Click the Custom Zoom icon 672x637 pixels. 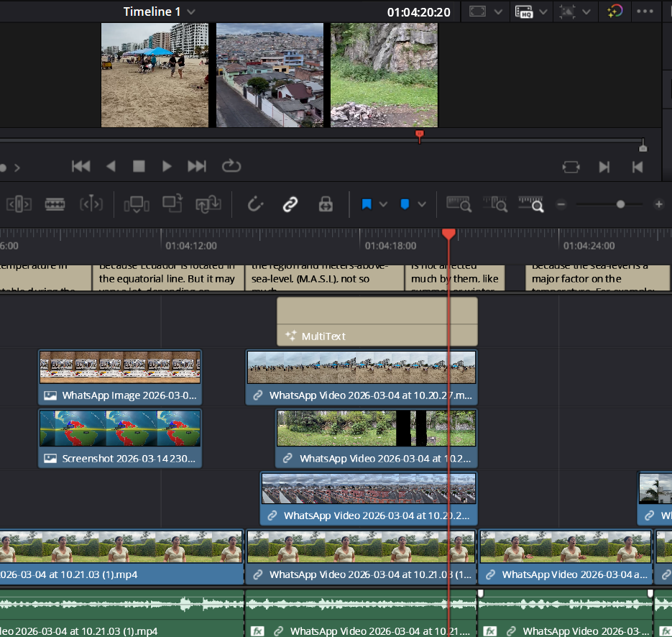click(532, 204)
